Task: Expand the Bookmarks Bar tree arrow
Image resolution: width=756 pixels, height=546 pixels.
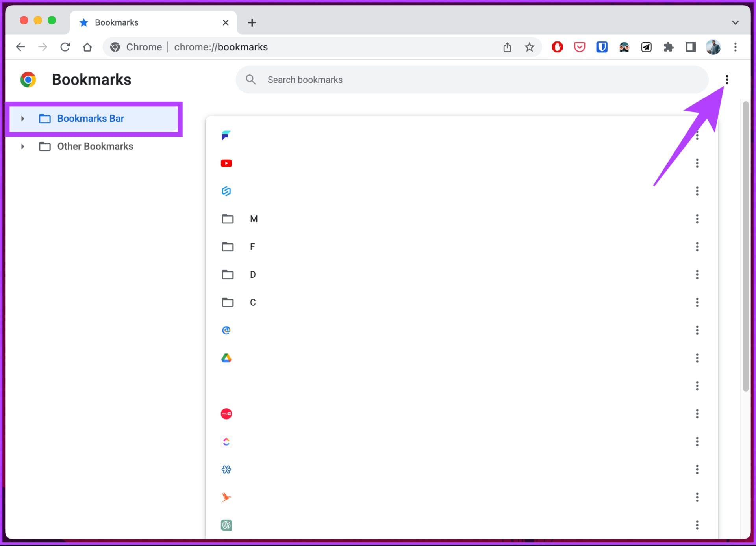Action: [22, 119]
